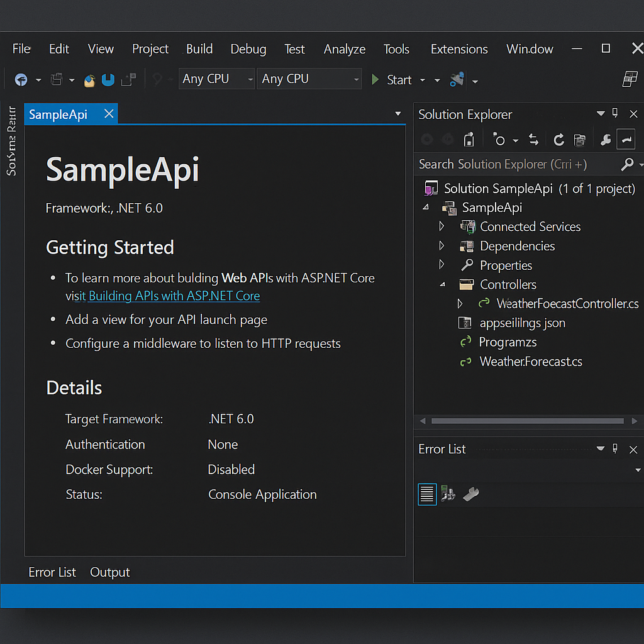Image resolution: width=644 pixels, height=644 pixels.
Task: Click the wrench icon in Error List toolbar
Action: click(x=470, y=494)
